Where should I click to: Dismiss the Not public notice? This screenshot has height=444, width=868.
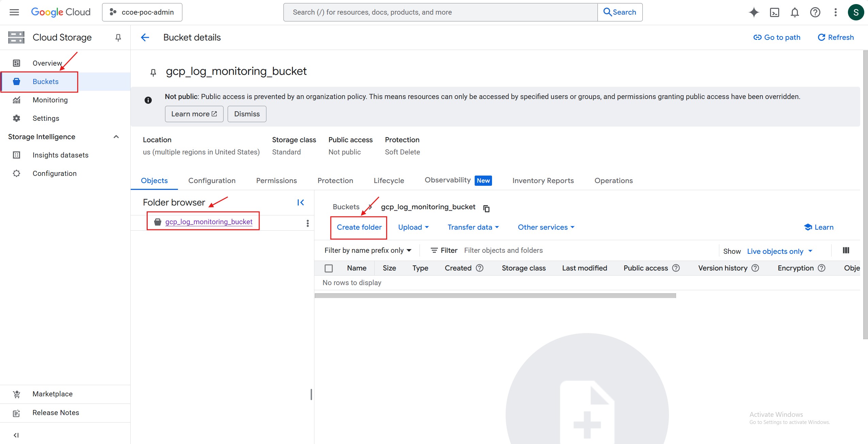(x=247, y=114)
